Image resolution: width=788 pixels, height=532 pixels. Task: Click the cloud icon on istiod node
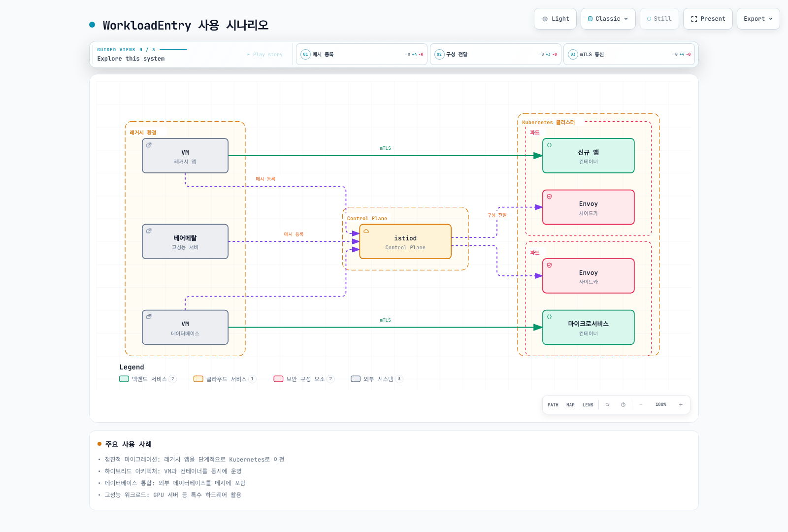(x=366, y=231)
